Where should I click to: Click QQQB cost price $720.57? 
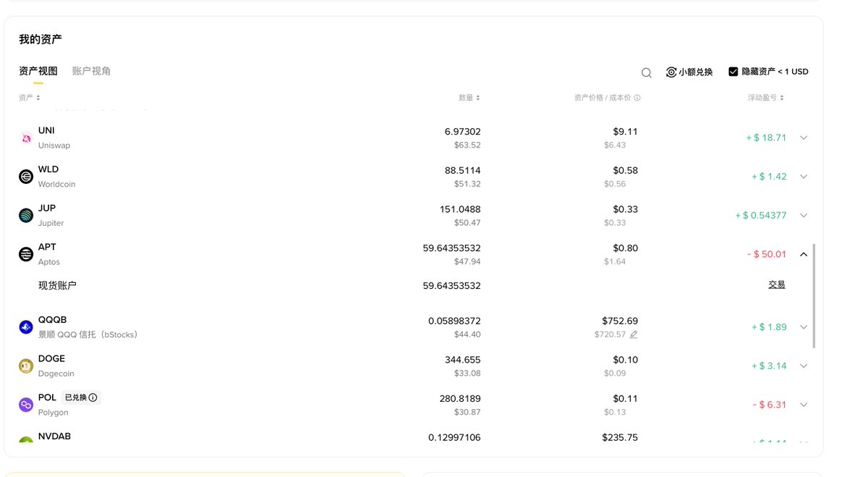click(x=610, y=334)
